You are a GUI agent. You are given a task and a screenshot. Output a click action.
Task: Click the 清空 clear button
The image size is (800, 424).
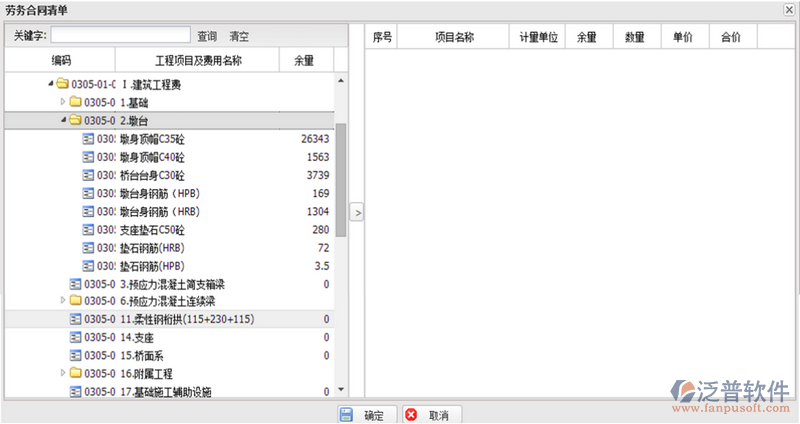239,36
